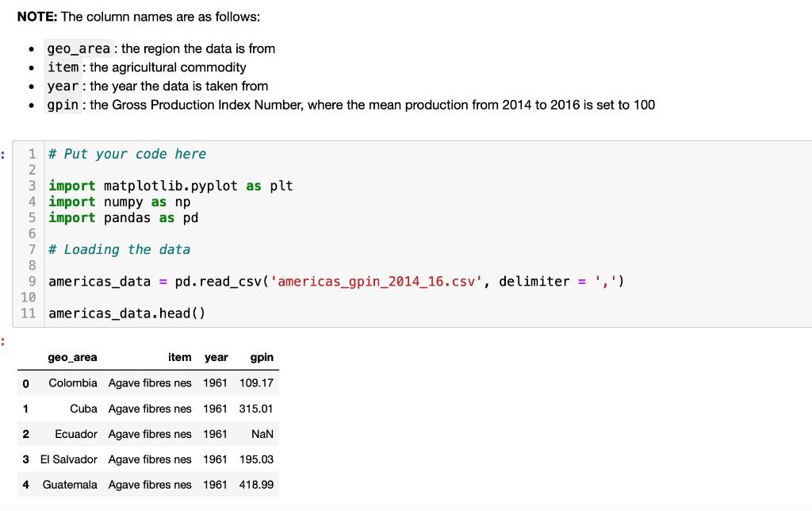Click the comment '# Put your code here'

pos(127,153)
